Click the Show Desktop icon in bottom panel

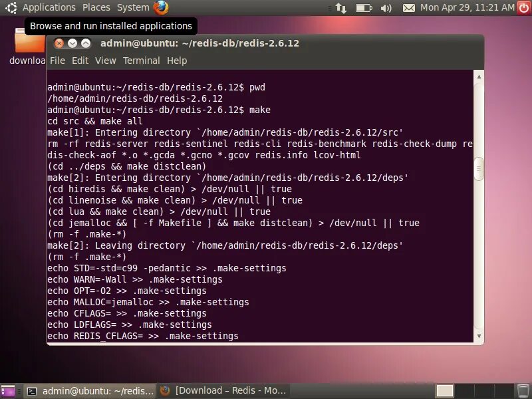tap(8, 391)
